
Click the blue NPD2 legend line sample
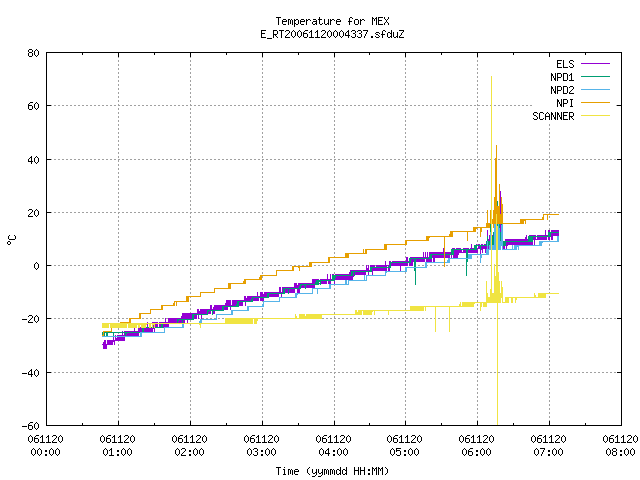pyautogui.click(x=595, y=90)
